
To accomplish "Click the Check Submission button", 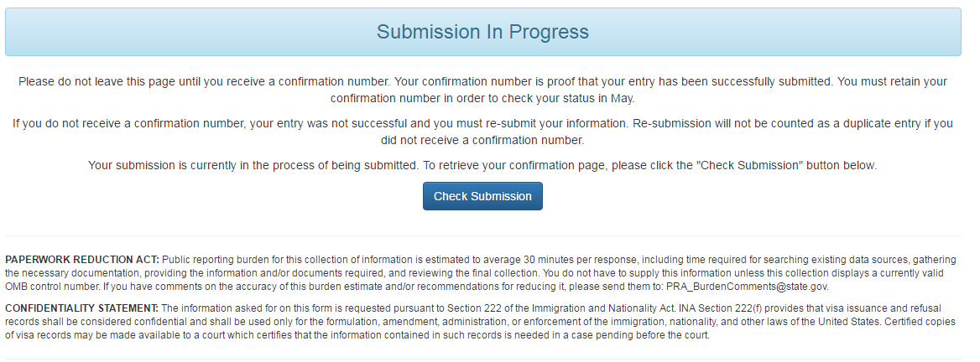I will click(482, 196).
